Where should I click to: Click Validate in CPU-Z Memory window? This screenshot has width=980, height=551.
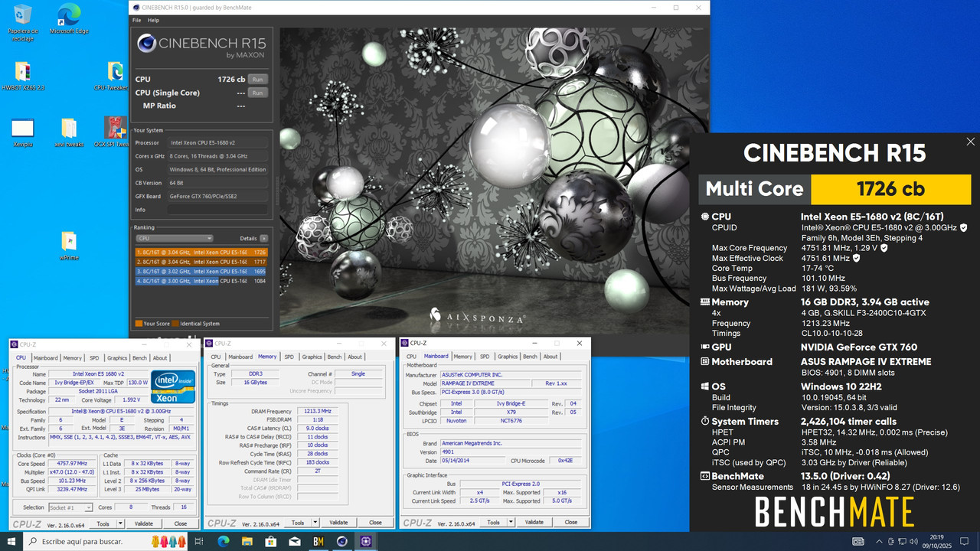click(x=338, y=523)
